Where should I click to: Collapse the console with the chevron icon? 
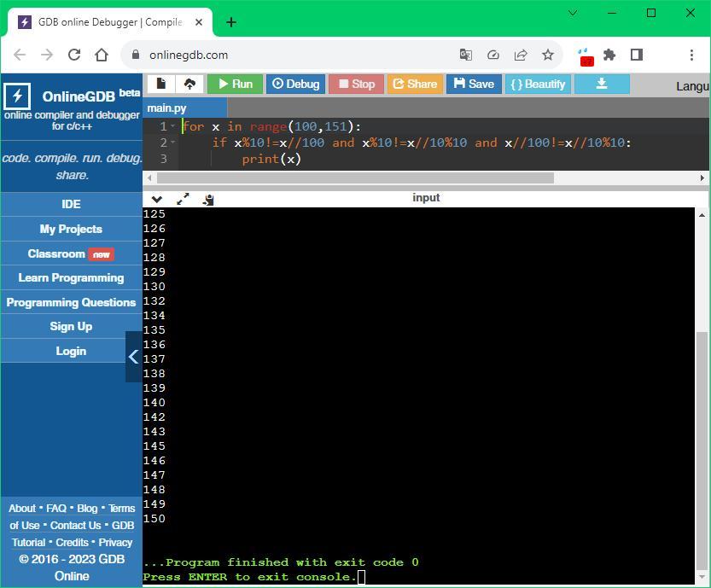[157, 199]
